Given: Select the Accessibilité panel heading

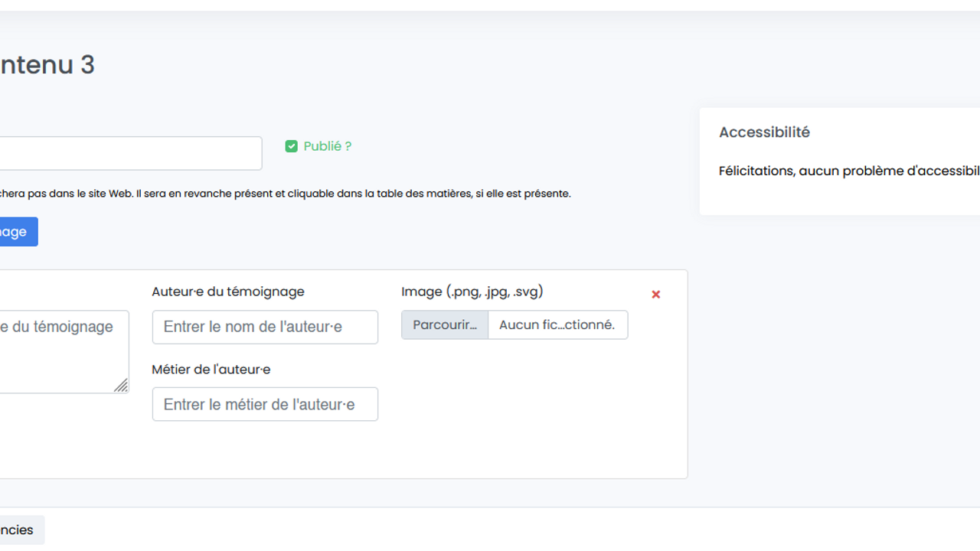Looking at the screenshot, I should [x=764, y=132].
